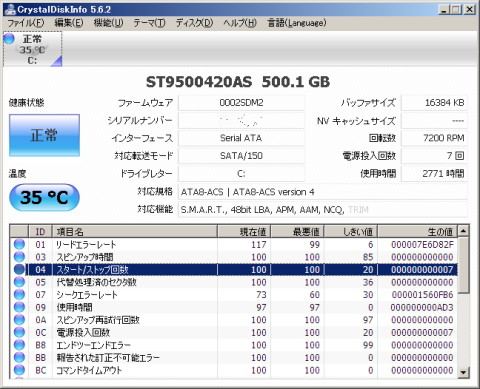Click the 最悪値 column header
The height and width of the screenshot is (389, 480).
(297, 232)
